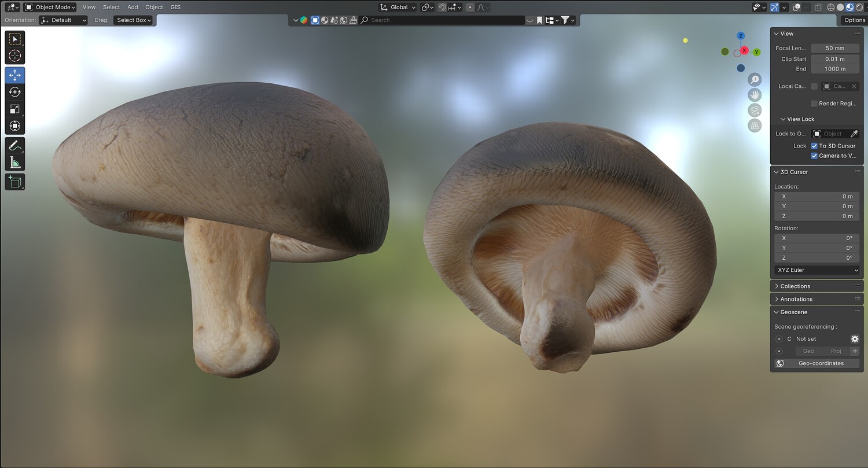Switch perspective/orthographic with the grid gizmo
This screenshot has width=868, height=468.
click(755, 126)
